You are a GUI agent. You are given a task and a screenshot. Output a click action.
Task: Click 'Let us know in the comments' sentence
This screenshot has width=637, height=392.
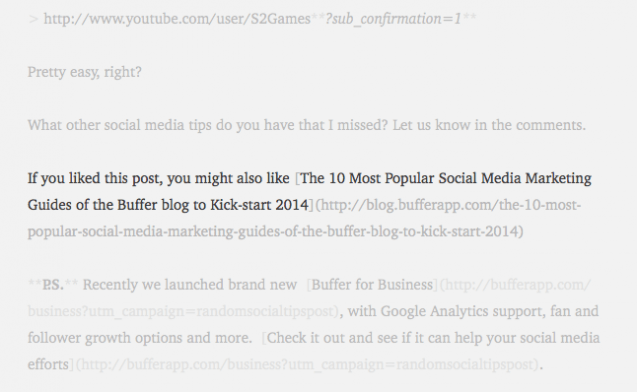coord(489,125)
